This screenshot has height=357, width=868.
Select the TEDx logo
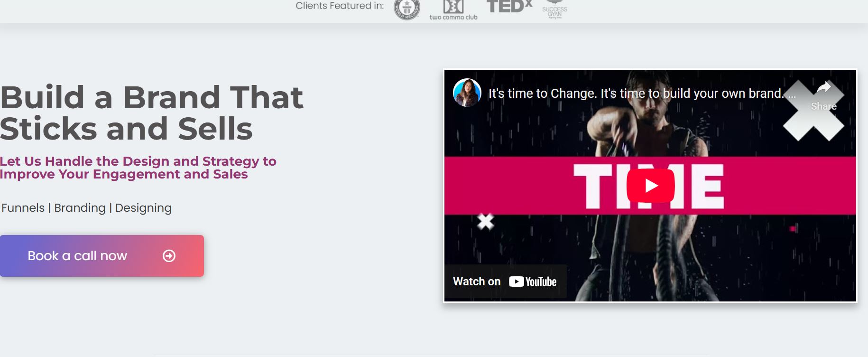pos(509,6)
